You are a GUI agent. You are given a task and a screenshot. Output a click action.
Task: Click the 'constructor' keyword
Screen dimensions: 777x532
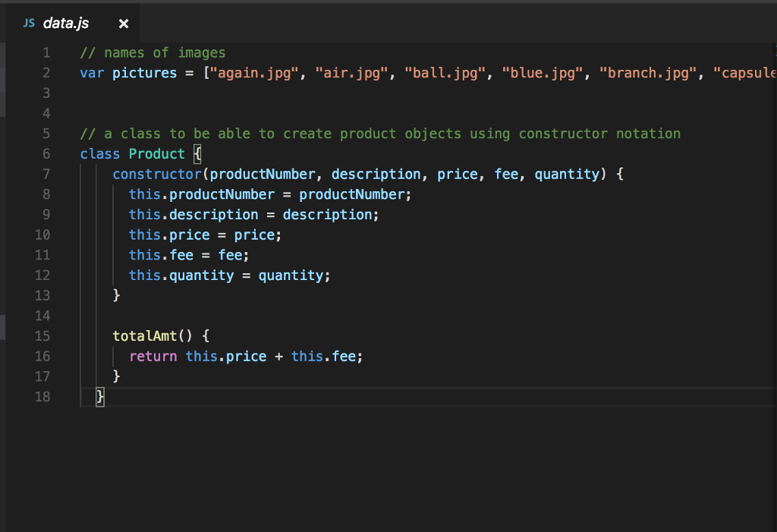157,174
